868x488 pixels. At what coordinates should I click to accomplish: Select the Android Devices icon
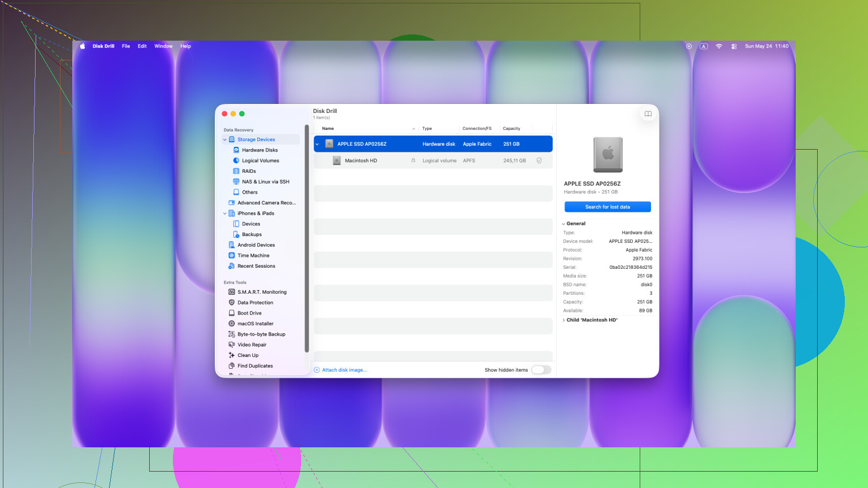[232, 245]
